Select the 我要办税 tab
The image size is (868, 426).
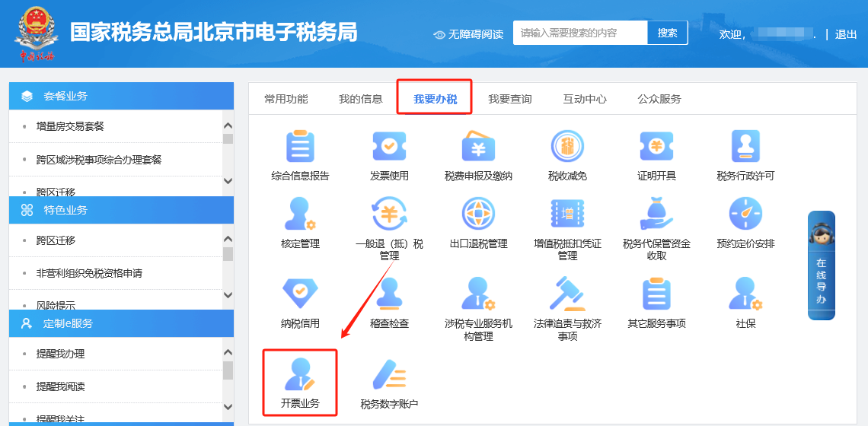(435, 99)
